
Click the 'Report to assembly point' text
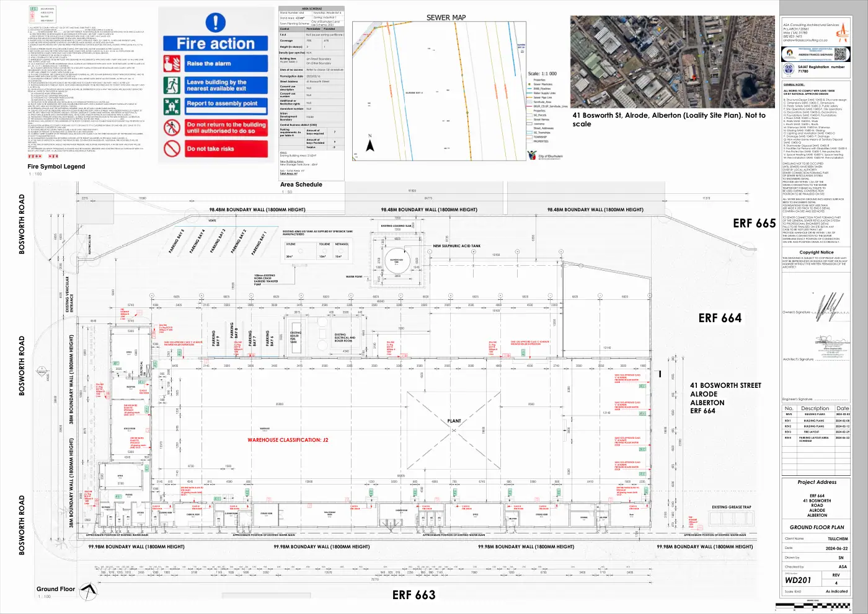point(222,103)
